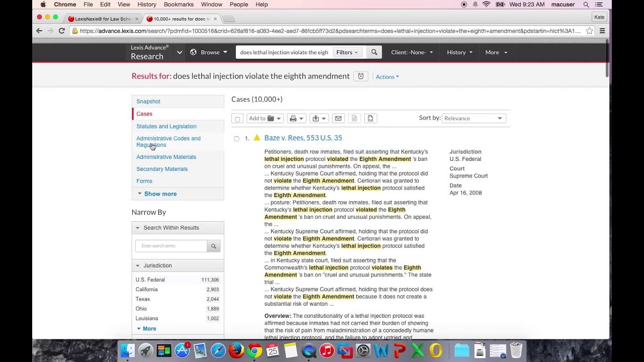Open the History menu in the menu bar
Image resolution: width=644 pixels, height=362 pixels.
[147, 5]
